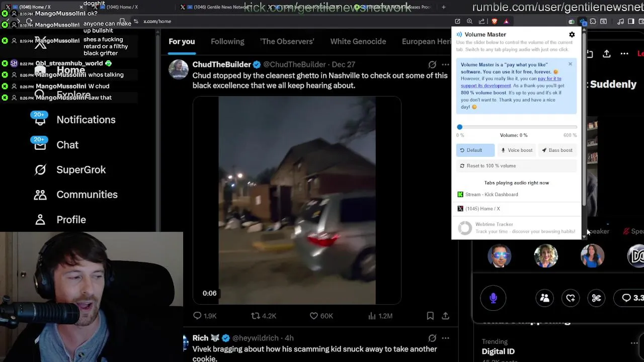644x362 pixels.
Task: Switch to (1045) Home / X audio tab
Action: pos(517,209)
